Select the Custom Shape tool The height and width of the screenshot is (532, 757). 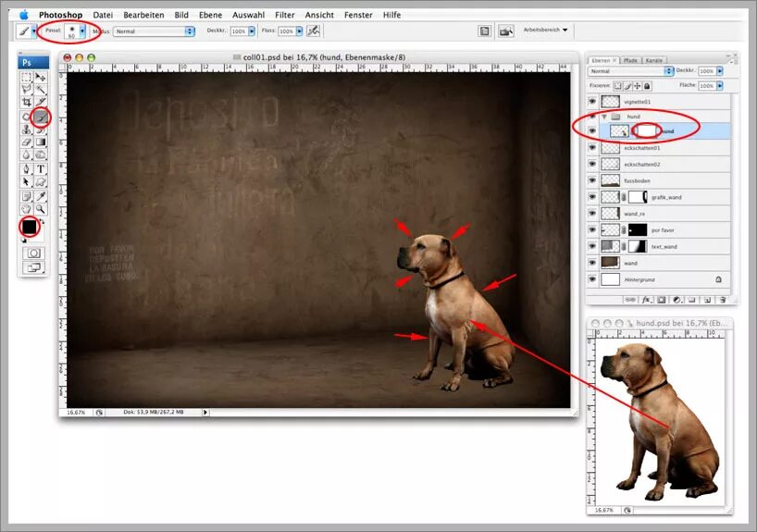pyautogui.click(x=41, y=182)
